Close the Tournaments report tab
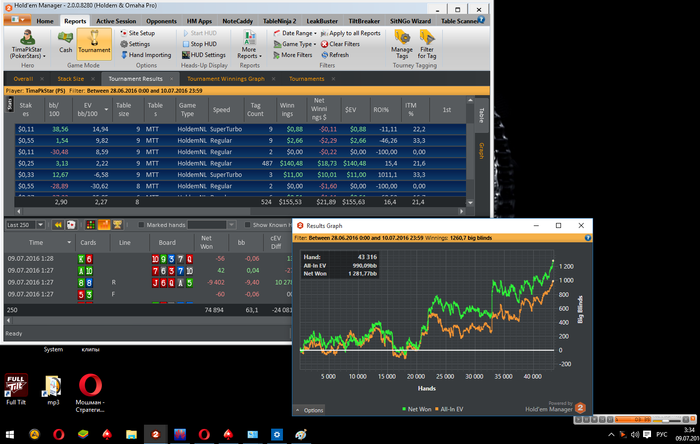Image resolution: width=700 pixels, height=444 pixels. pyautogui.click(x=333, y=79)
